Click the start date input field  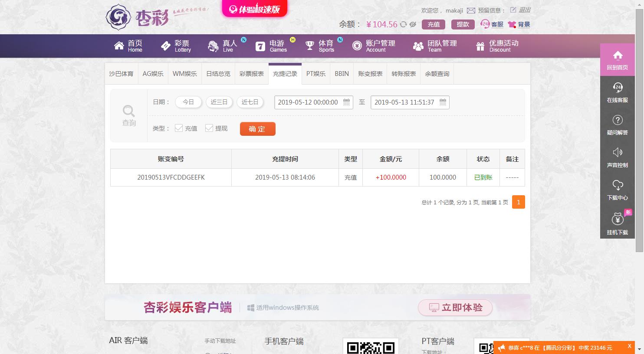click(x=313, y=102)
